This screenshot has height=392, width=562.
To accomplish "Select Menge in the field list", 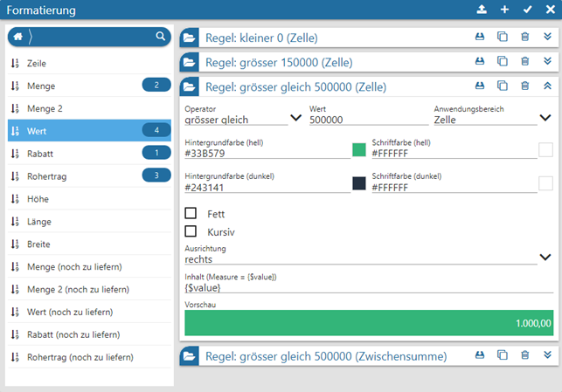I will tap(49, 86).
